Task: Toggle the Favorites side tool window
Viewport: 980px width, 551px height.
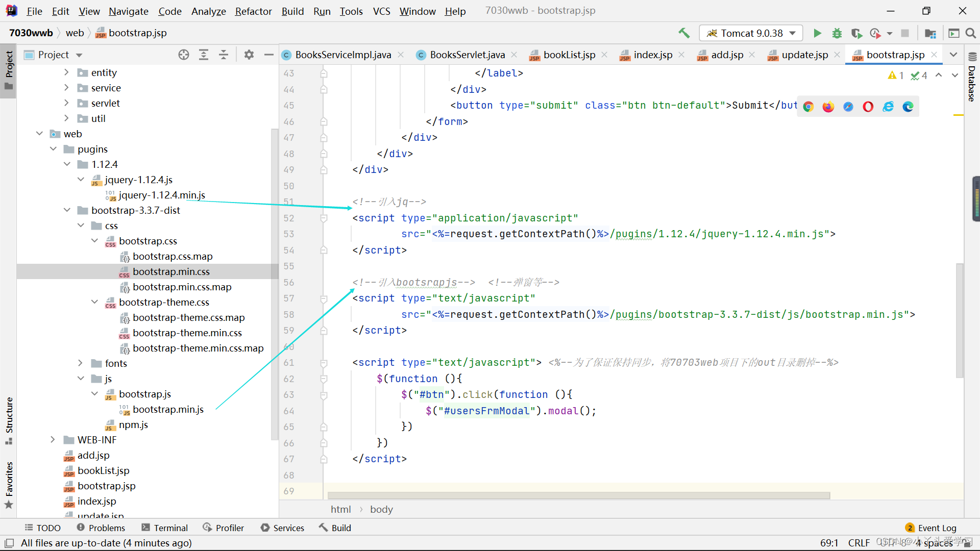Action: click(9, 485)
